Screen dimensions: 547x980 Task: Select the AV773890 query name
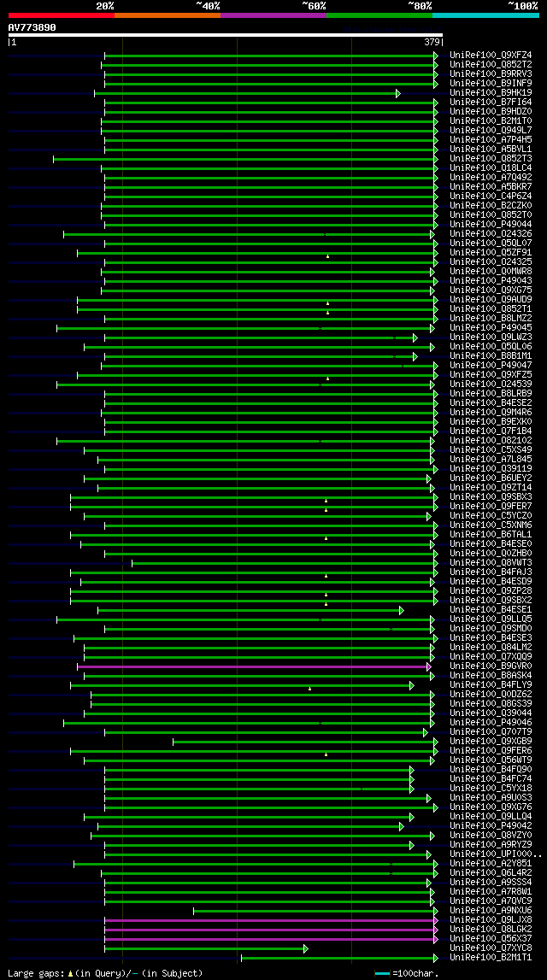[32, 27]
